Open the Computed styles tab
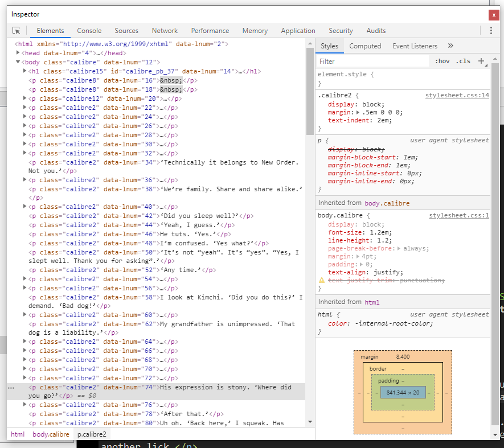 365,46
